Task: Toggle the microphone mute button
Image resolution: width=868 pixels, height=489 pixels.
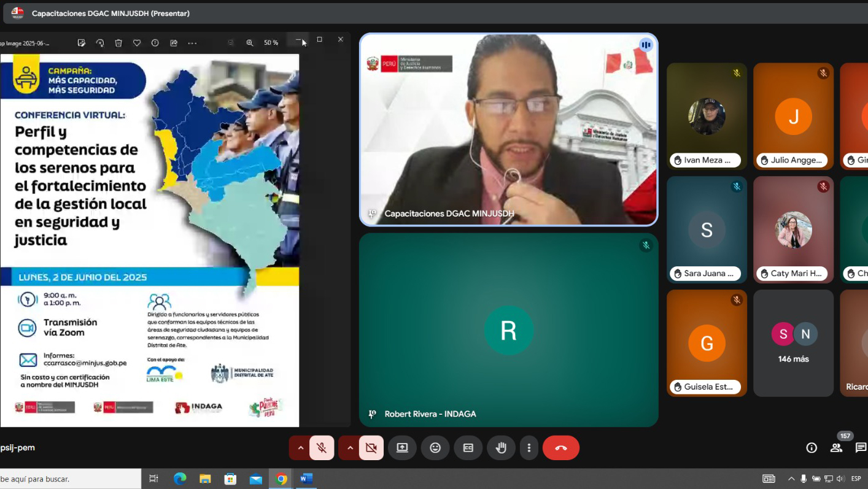Action: click(322, 448)
